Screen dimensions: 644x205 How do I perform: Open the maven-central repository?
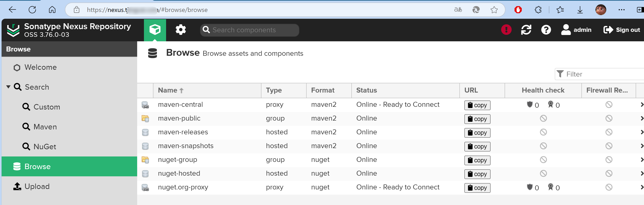pyautogui.click(x=180, y=105)
